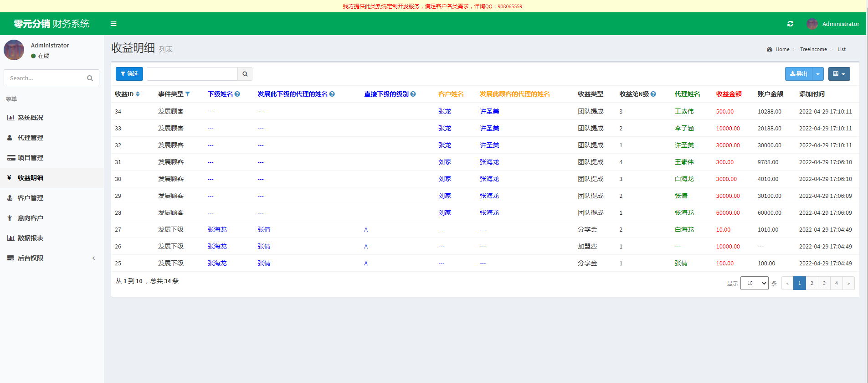Click the magnifier search button beside filter box
868x383 pixels.
point(245,74)
